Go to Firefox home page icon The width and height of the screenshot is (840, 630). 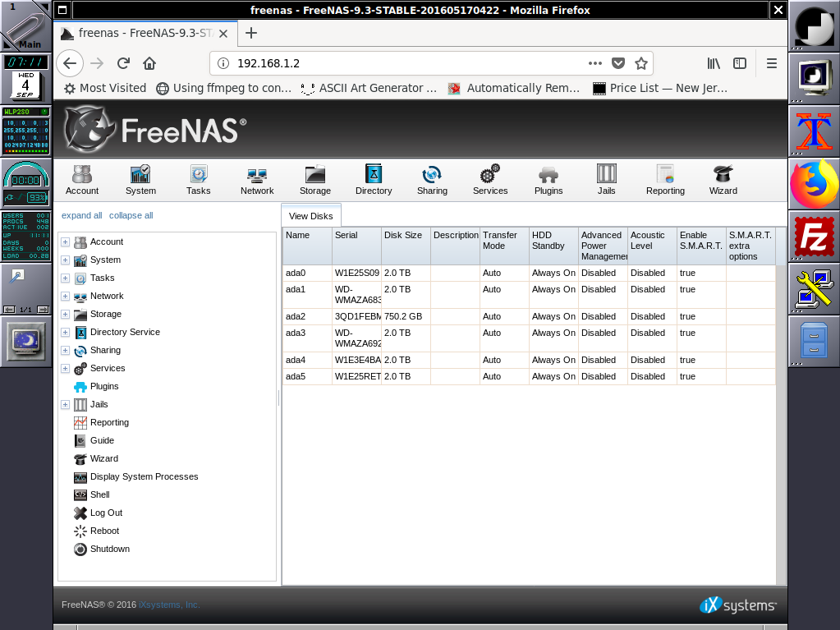149,63
